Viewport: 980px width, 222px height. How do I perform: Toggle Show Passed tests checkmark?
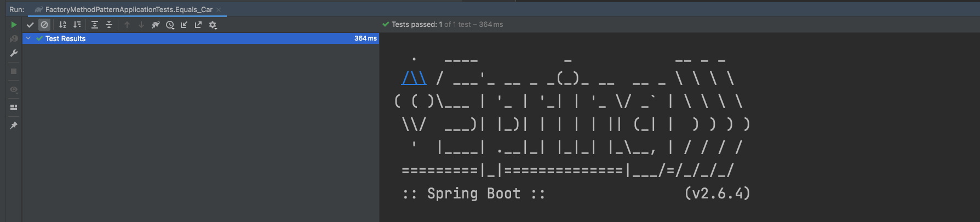coord(30,25)
